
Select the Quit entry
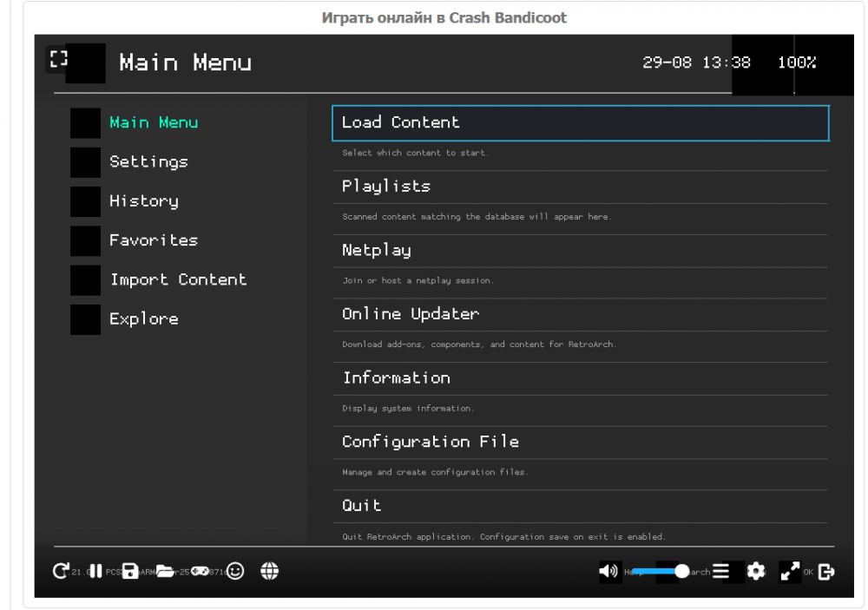tap(581, 506)
